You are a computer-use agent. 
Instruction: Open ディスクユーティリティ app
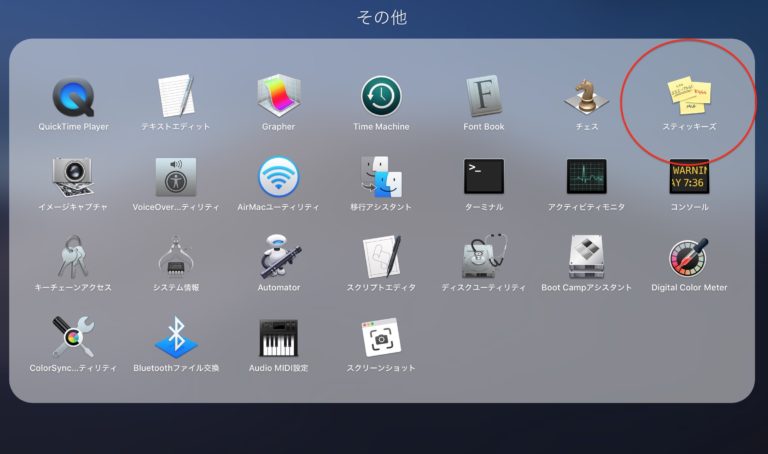(x=484, y=257)
